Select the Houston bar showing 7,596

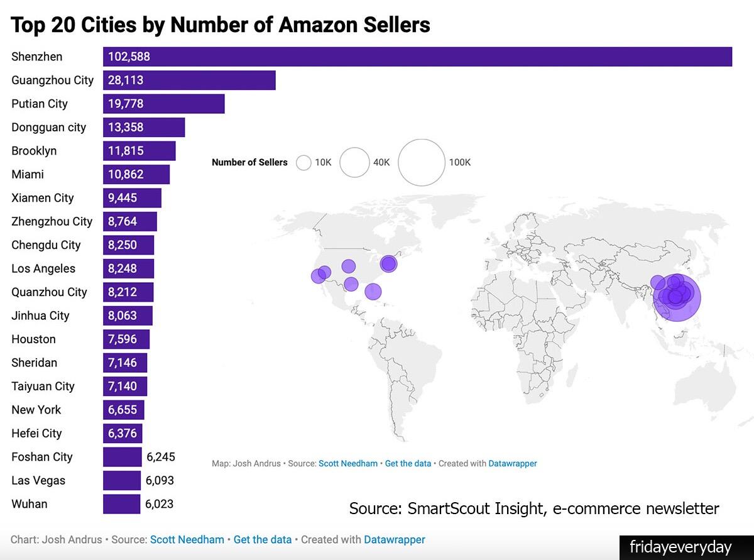point(126,339)
